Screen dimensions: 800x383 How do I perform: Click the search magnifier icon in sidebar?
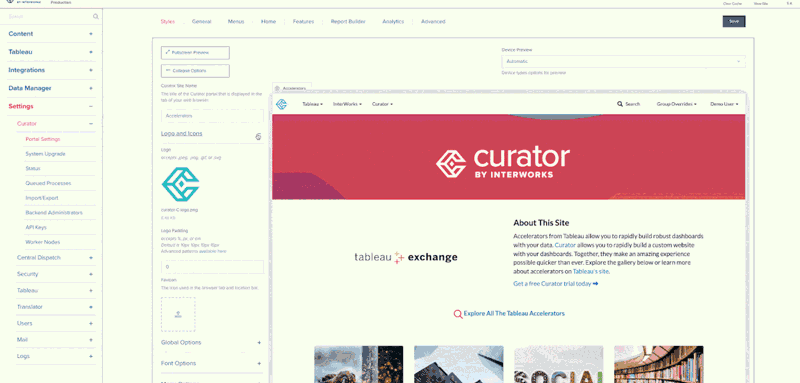click(95, 17)
